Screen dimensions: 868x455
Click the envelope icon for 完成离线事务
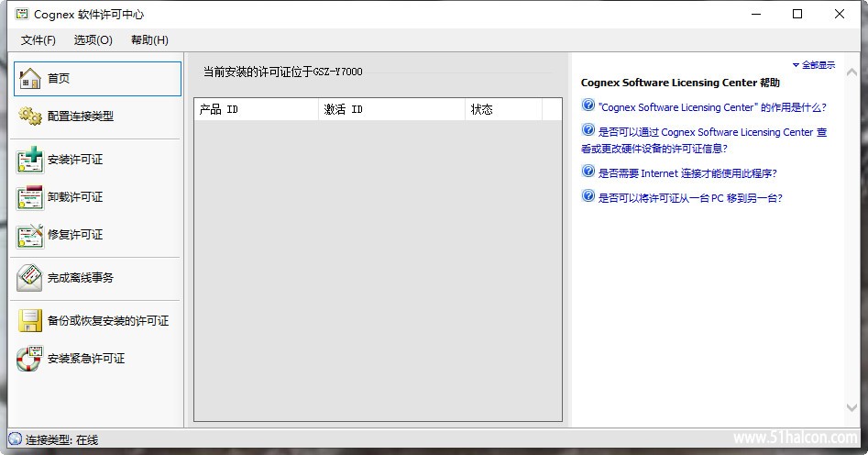(29, 278)
